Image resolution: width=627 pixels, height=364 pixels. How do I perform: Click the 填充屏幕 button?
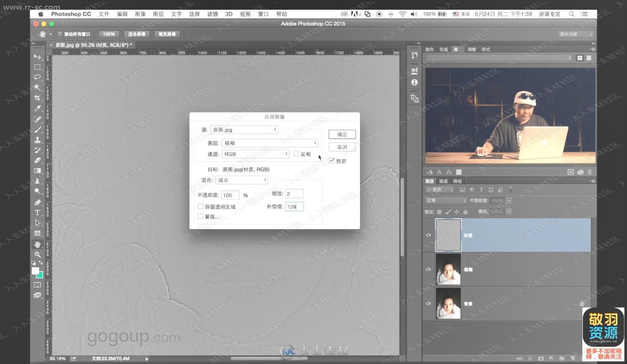click(167, 34)
